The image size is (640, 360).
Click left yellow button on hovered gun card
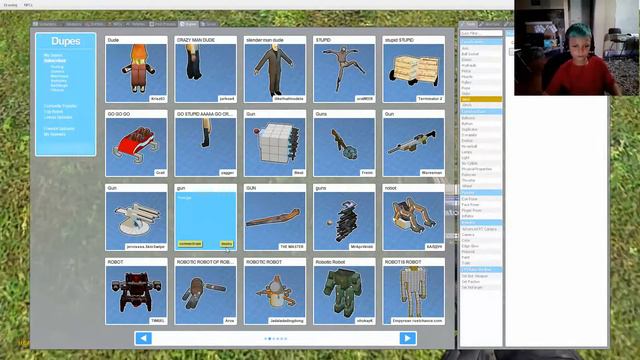point(190,244)
